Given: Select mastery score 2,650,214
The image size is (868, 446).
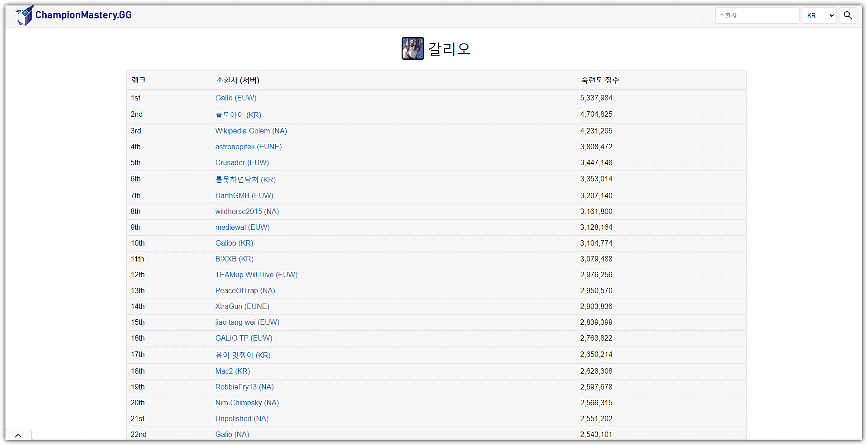Looking at the screenshot, I should pos(596,354).
